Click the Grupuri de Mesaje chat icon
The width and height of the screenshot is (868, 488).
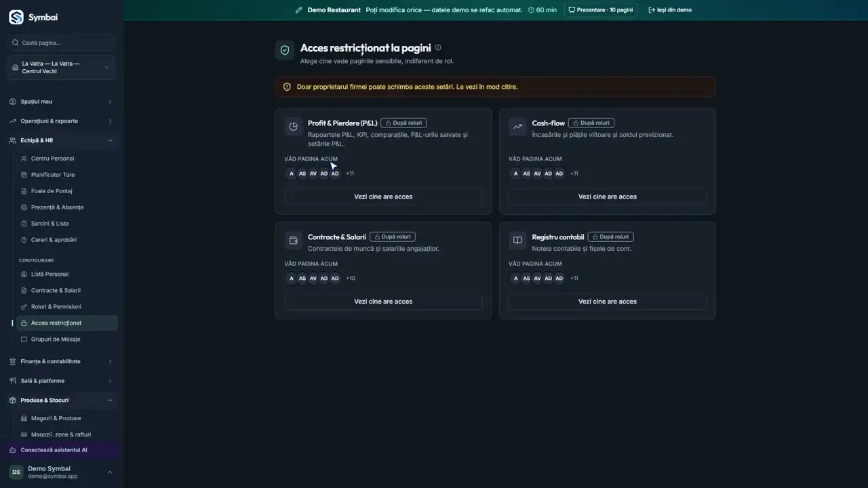pyautogui.click(x=24, y=340)
